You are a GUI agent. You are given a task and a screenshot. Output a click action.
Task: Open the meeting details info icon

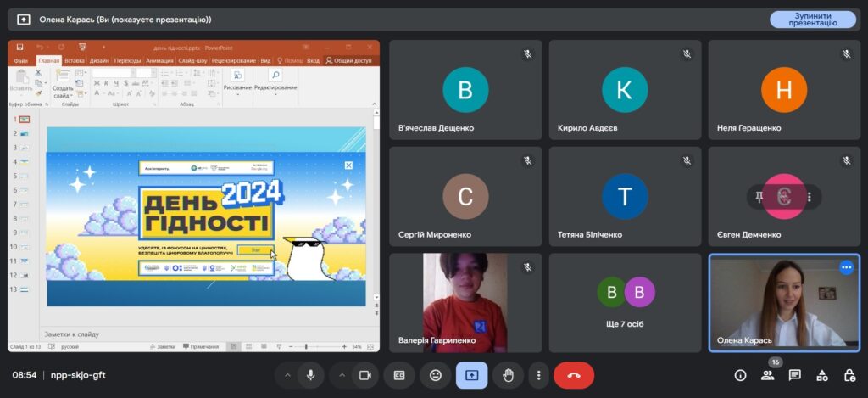[740, 375]
